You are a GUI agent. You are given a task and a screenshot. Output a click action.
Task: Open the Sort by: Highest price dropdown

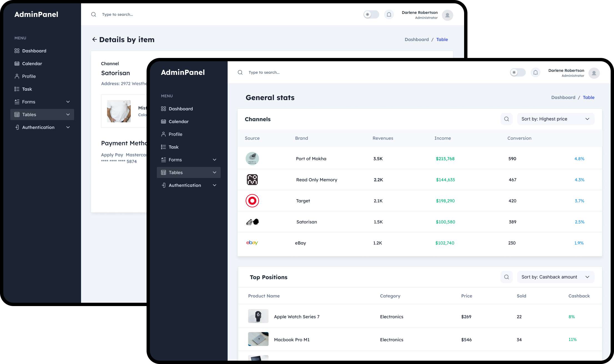pos(555,119)
